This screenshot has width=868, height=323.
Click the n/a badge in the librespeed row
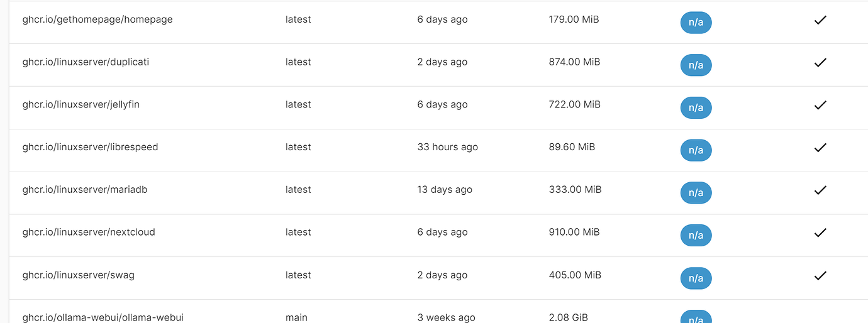point(696,150)
